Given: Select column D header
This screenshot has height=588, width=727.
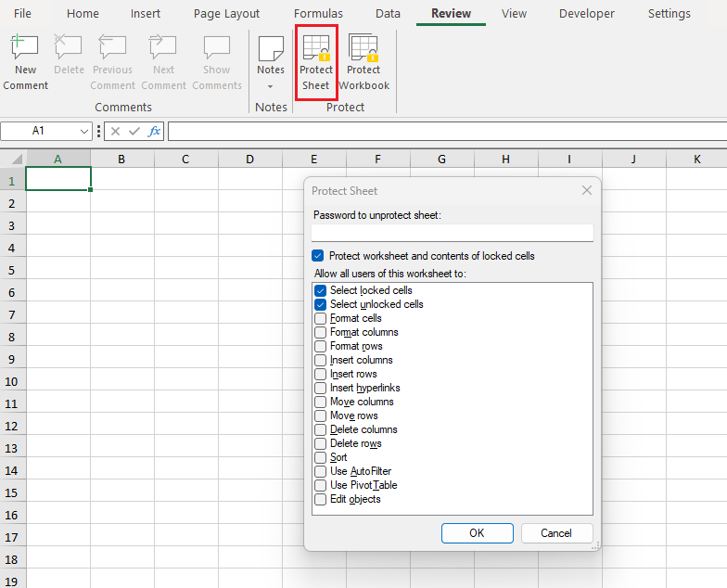Looking at the screenshot, I should point(250,160).
